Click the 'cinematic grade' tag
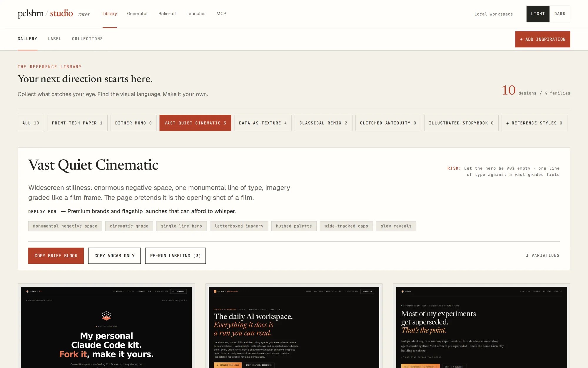 (x=129, y=226)
